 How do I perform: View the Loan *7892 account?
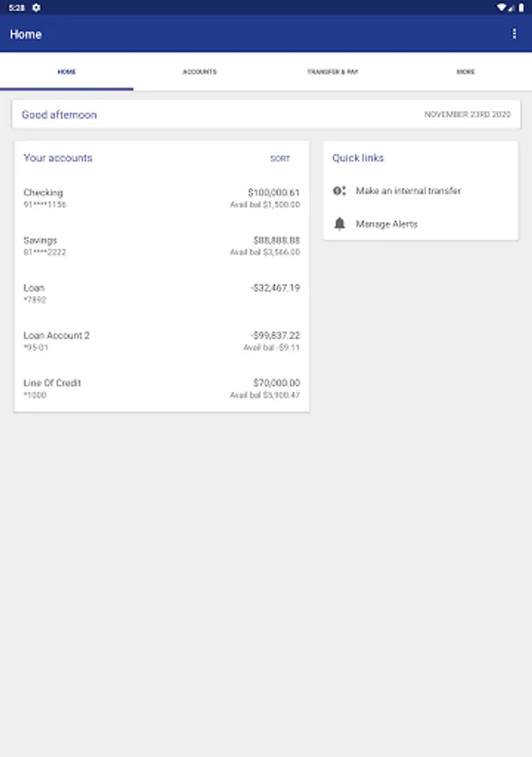pyautogui.click(x=161, y=293)
